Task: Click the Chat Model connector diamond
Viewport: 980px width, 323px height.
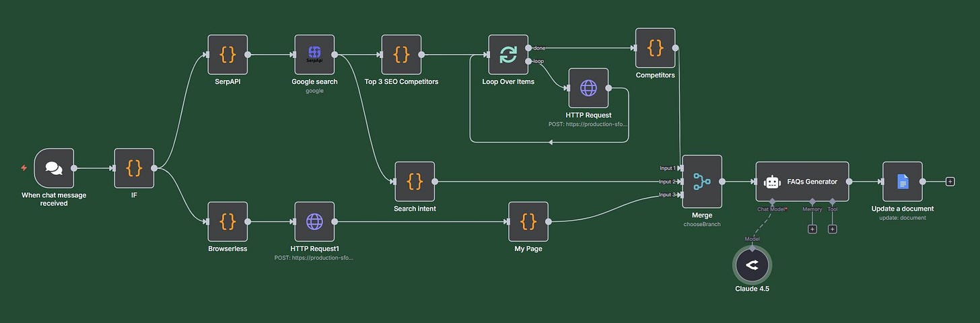Action: [772, 201]
